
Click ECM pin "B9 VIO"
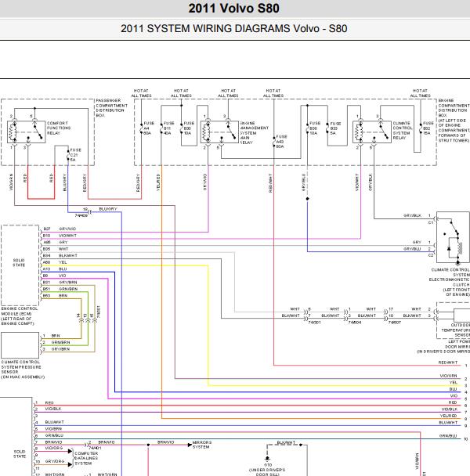[x=54, y=276]
